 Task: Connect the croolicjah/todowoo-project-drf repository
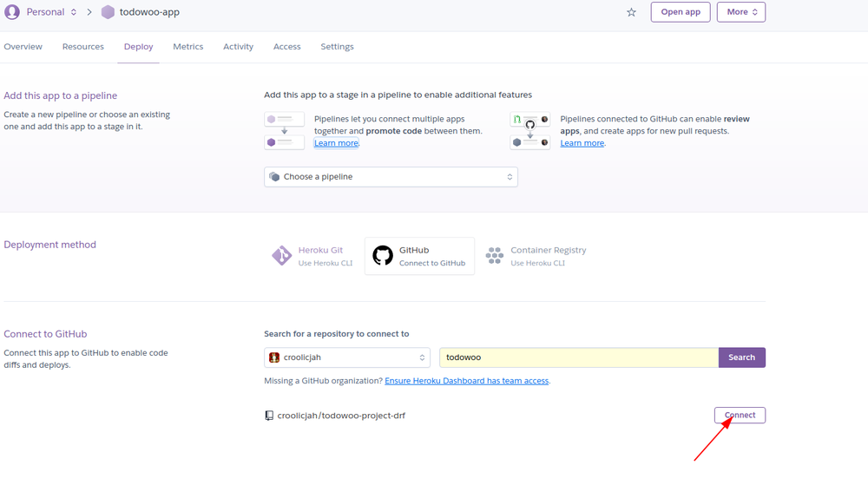click(x=740, y=416)
